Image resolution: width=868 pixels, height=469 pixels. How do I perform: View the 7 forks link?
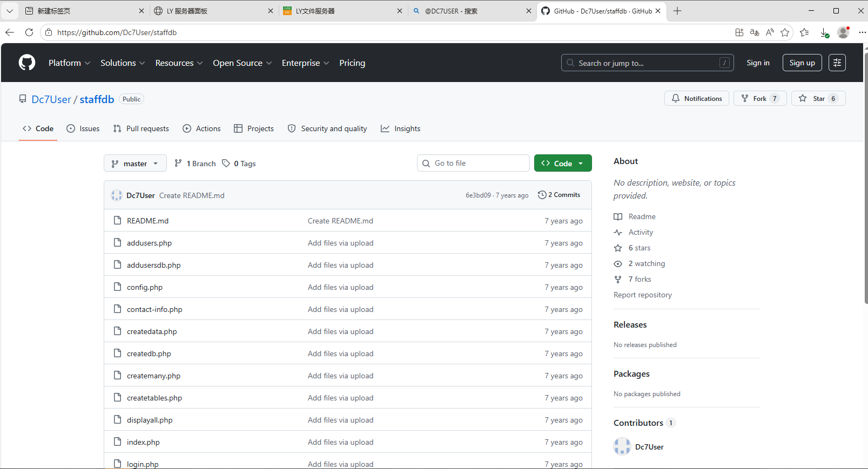[x=633, y=279]
